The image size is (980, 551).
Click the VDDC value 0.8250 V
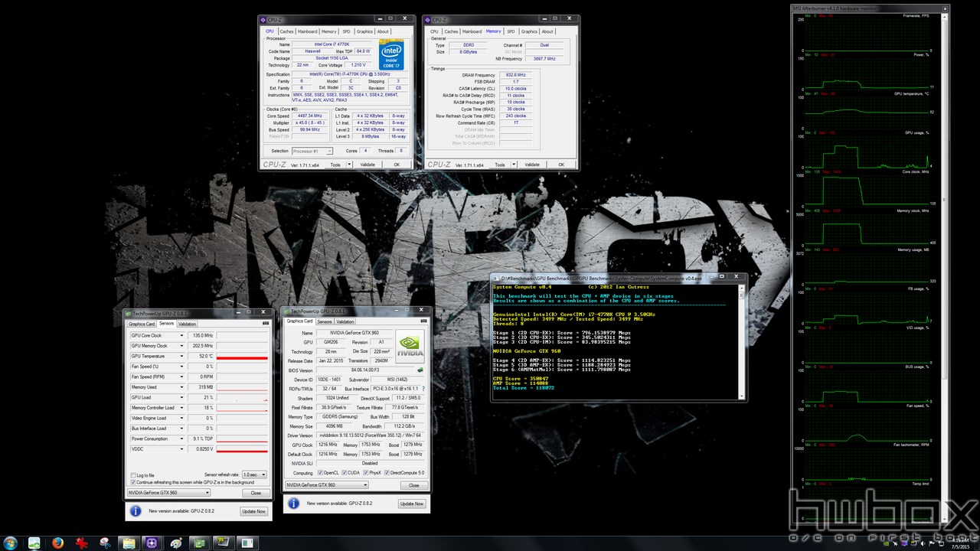pyautogui.click(x=202, y=449)
